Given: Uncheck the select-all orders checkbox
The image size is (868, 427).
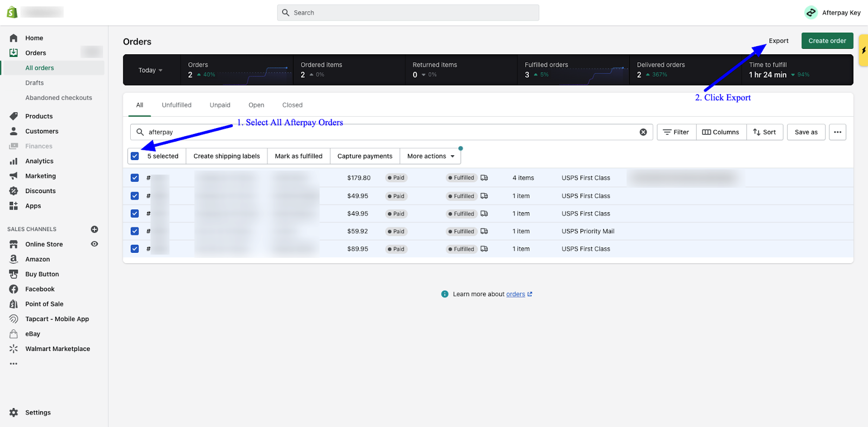Looking at the screenshot, I should (135, 156).
